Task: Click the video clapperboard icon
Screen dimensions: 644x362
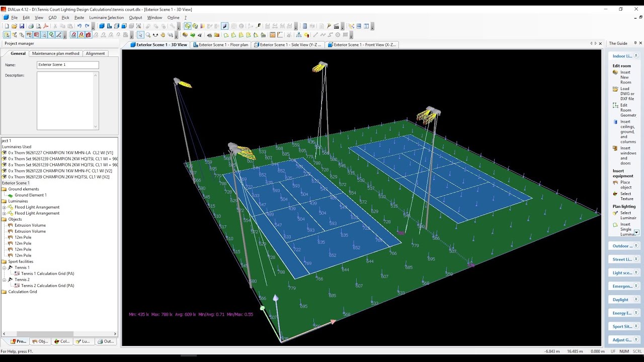Action: pyautogui.click(x=337, y=26)
